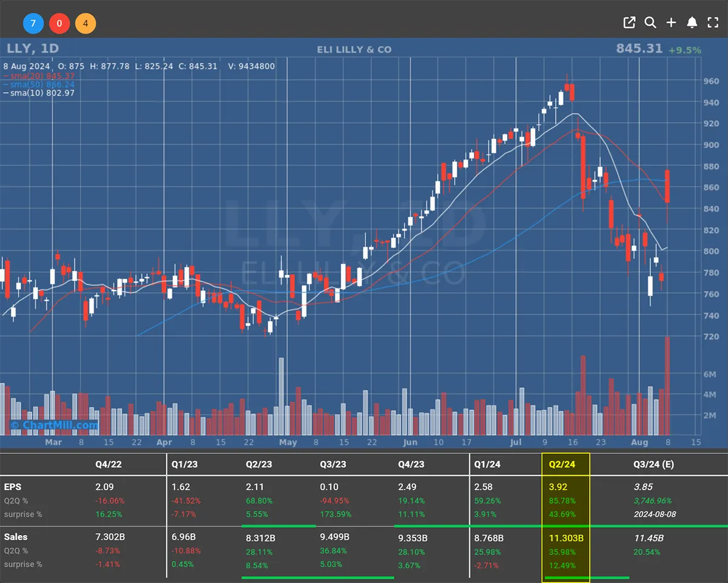This screenshot has height=583, width=728.
Task: Click the magnifier search icon
Action: pyautogui.click(x=650, y=23)
